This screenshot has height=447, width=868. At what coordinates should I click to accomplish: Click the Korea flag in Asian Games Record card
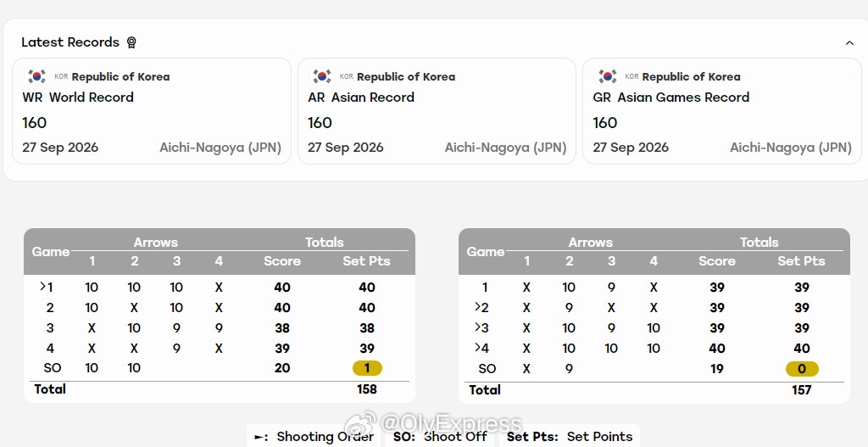(x=607, y=76)
